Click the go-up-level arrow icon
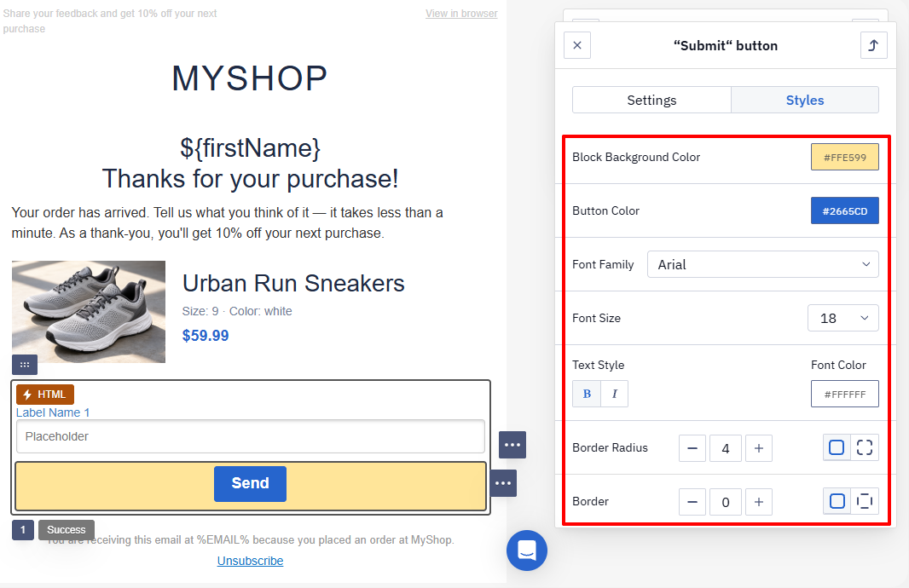Viewport: 909px width, 588px height. 874,45
